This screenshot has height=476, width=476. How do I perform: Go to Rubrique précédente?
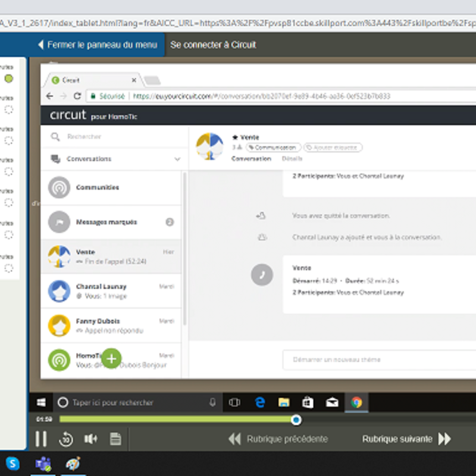pyautogui.click(x=278, y=439)
